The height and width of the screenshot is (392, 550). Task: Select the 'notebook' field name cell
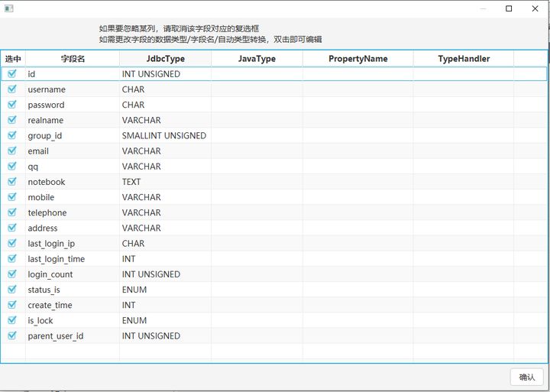coord(73,182)
